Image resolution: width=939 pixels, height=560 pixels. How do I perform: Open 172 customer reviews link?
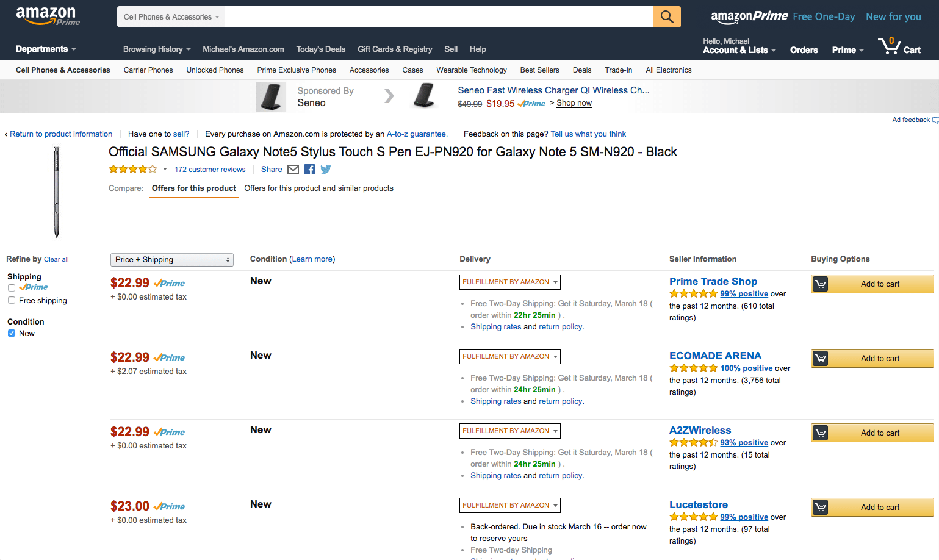click(210, 170)
